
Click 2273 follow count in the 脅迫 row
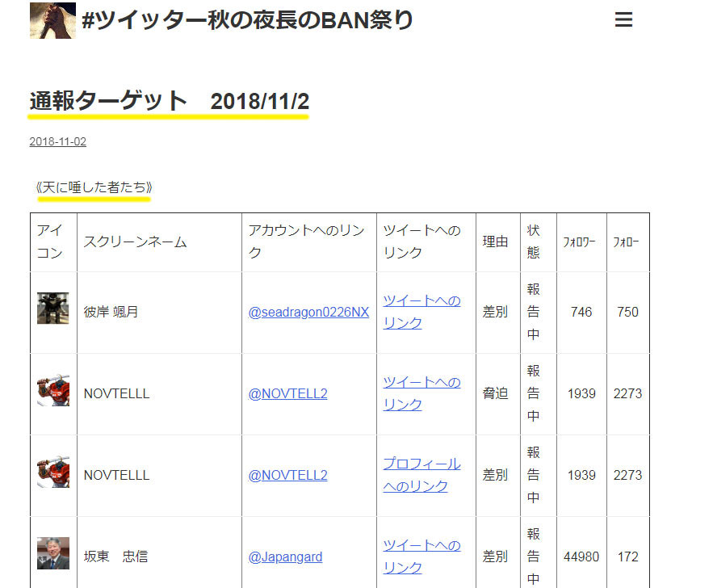tap(627, 393)
